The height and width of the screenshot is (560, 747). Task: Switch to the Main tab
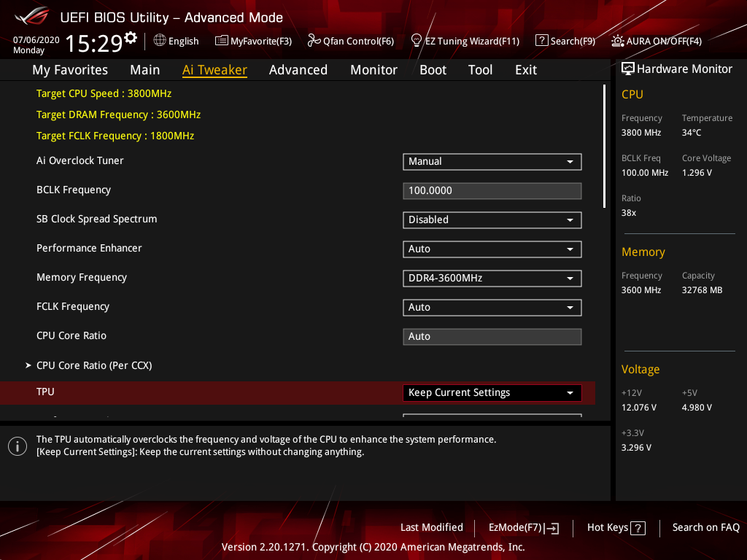point(145,70)
